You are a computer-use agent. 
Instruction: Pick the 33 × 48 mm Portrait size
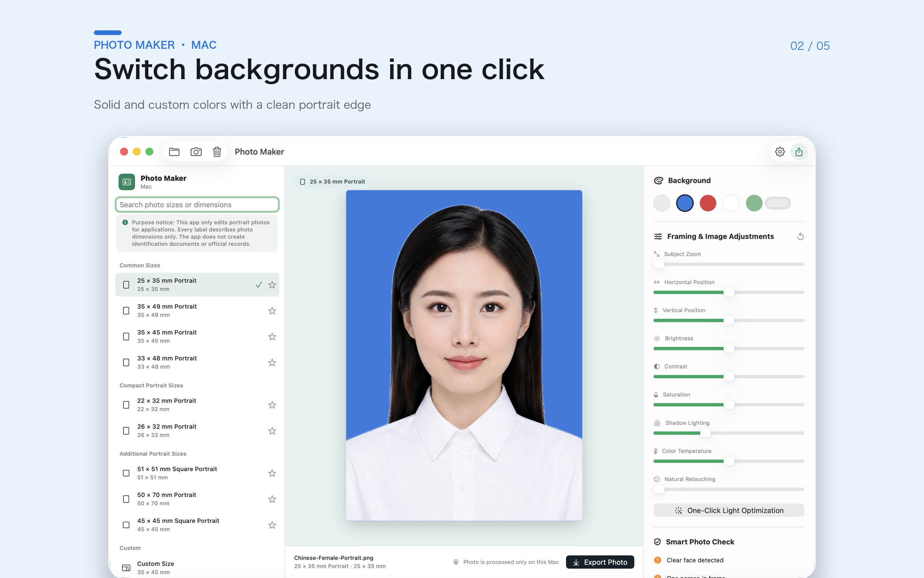point(197,362)
